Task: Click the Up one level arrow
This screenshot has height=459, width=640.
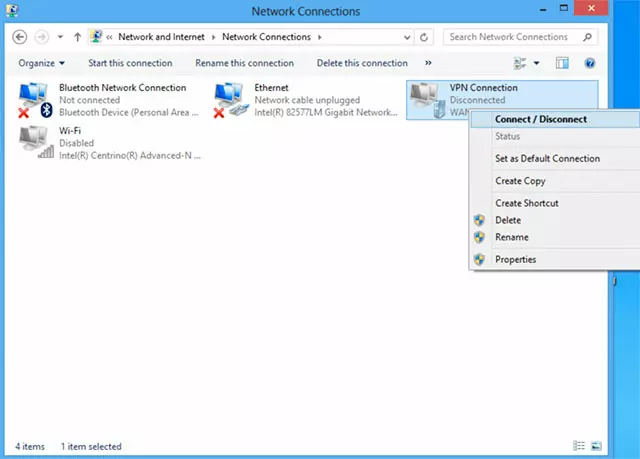Action: pyautogui.click(x=78, y=37)
